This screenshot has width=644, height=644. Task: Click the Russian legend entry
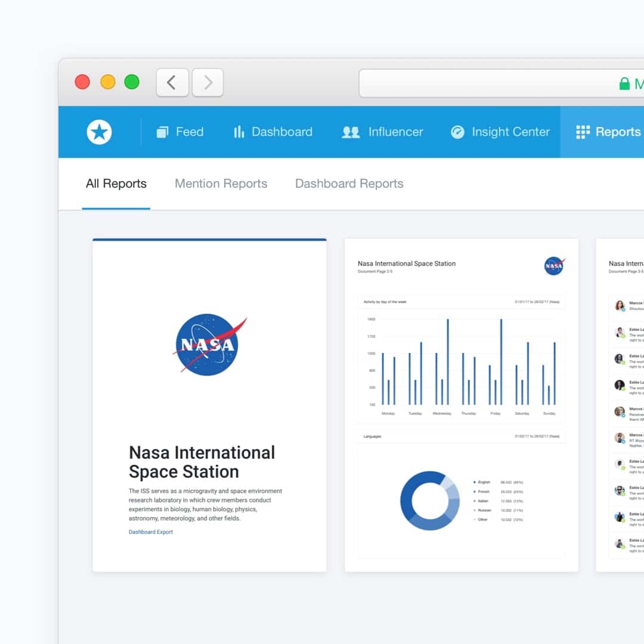(x=498, y=510)
